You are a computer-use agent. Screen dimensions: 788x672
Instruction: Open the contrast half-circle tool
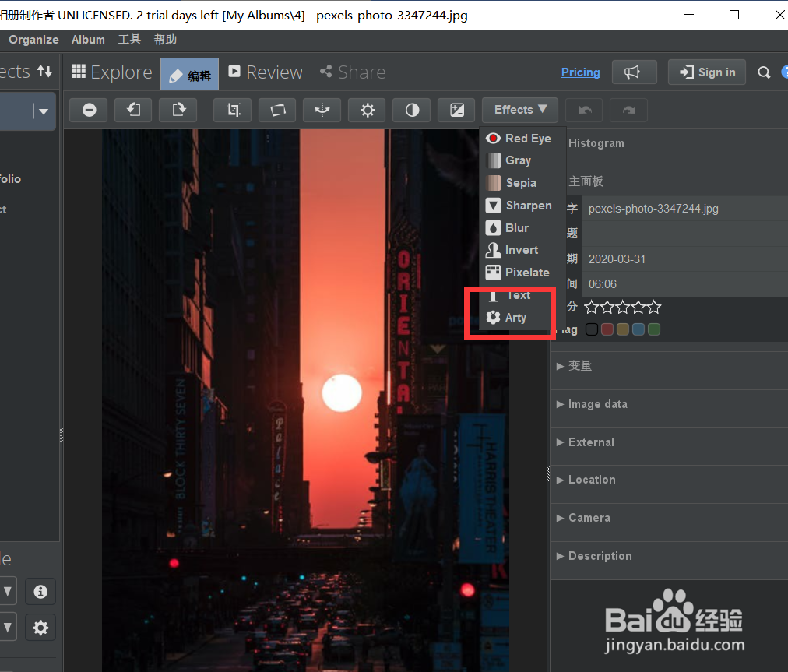tap(412, 110)
